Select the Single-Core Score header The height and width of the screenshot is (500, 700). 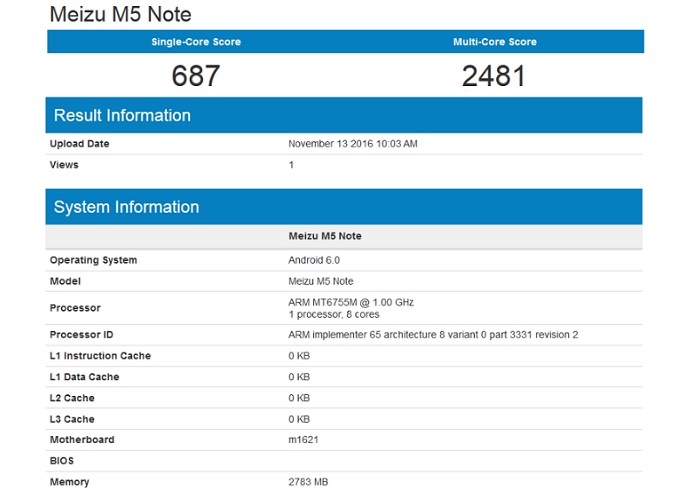click(196, 42)
